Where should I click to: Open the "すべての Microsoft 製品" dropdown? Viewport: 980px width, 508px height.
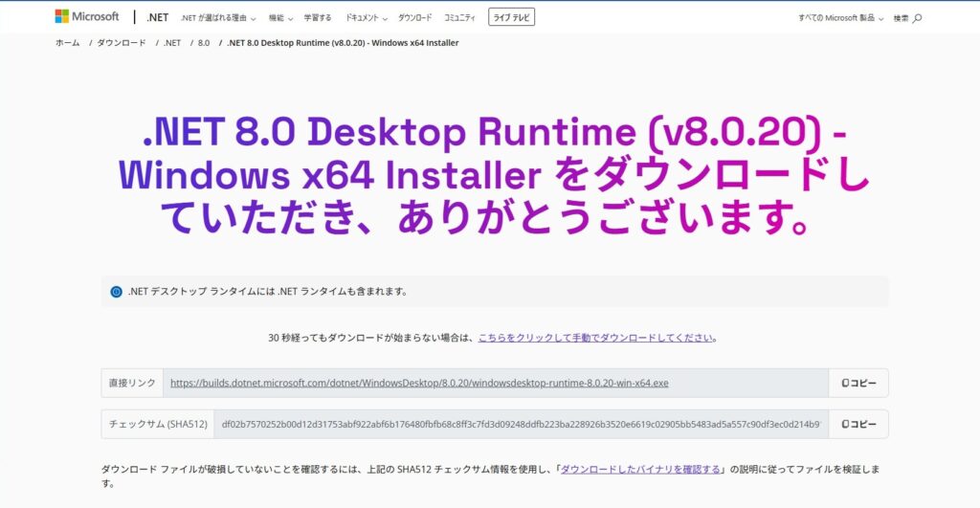tap(841, 18)
